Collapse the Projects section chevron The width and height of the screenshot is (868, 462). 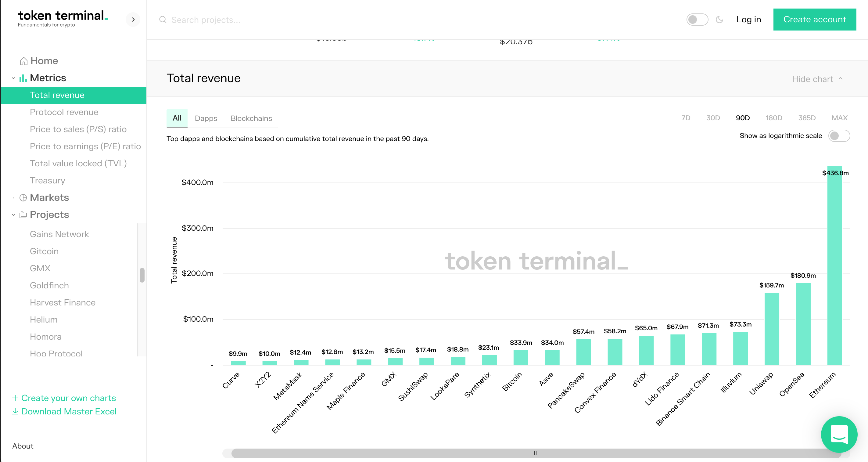[13, 215]
